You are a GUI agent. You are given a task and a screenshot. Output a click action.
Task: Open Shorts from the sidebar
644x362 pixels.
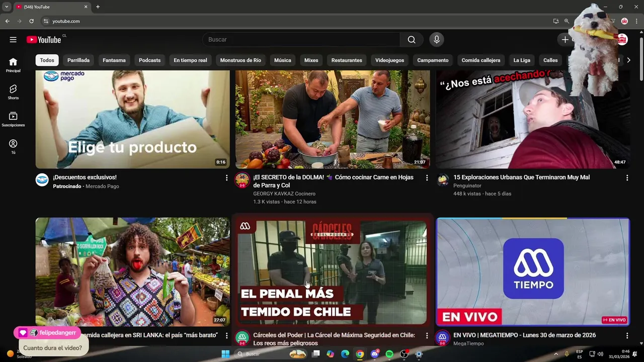(x=13, y=92)
